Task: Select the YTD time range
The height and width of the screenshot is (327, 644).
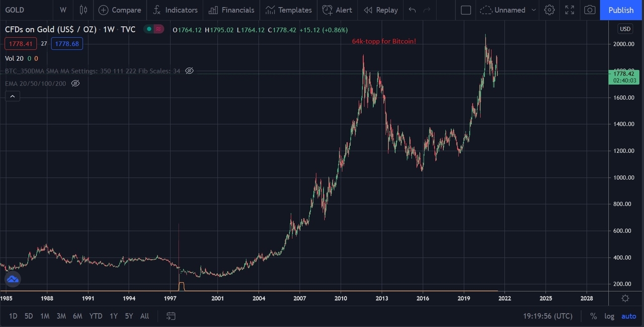Action: [96, 316]
